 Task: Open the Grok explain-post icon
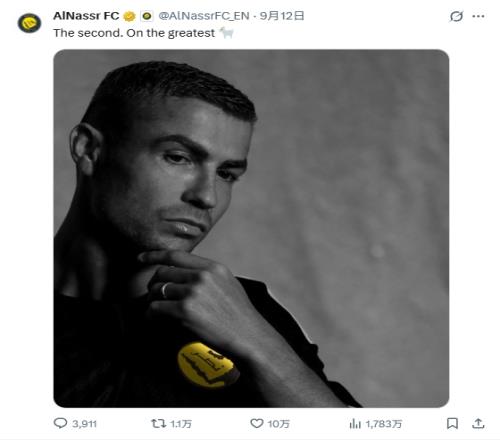click(x=456, y=16)
